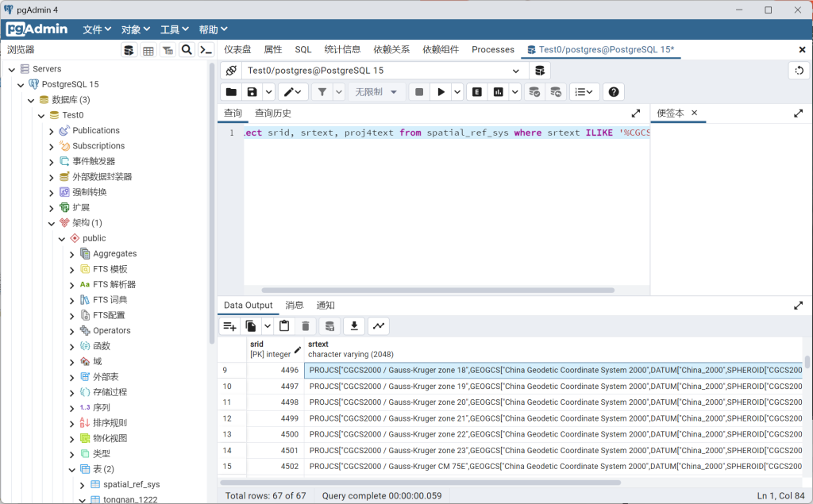
Task: Click the commit transaction icon
Action: coord(534,92)
